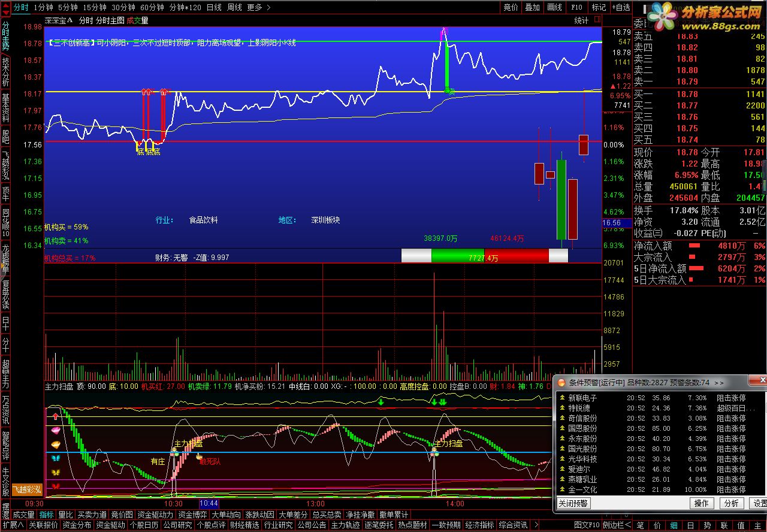
Task: Open the 超赢主力 sidebar tab
Action: [x=5, y=374]
